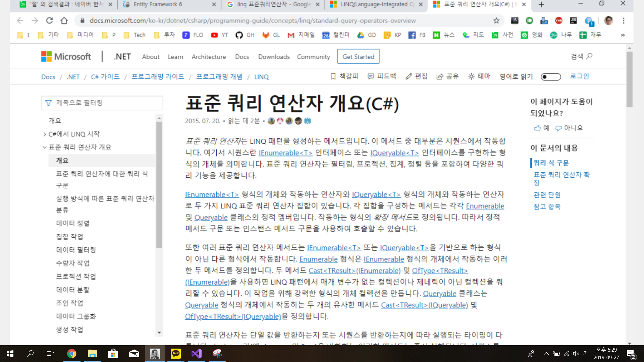Click the thumbs-up 예 feedback icon
The height and width of the screenshot is (362, 644).
click(537, 128)
